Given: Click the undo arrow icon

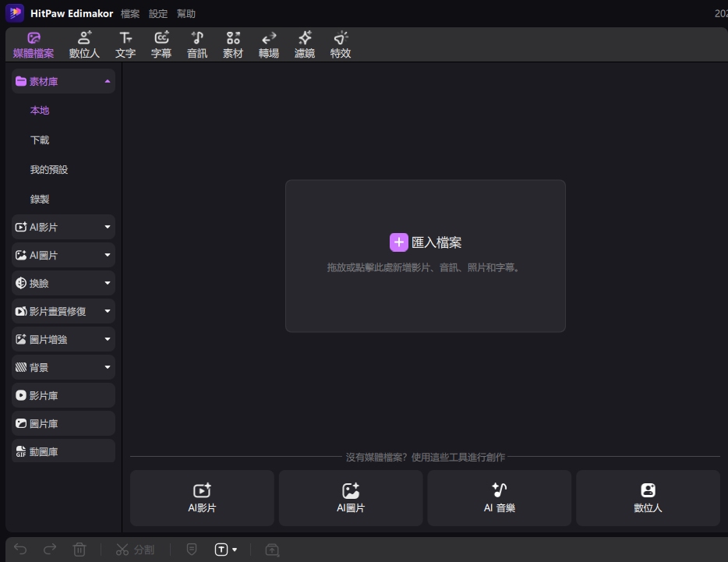Looking at the screenshot, I should 20,549.
